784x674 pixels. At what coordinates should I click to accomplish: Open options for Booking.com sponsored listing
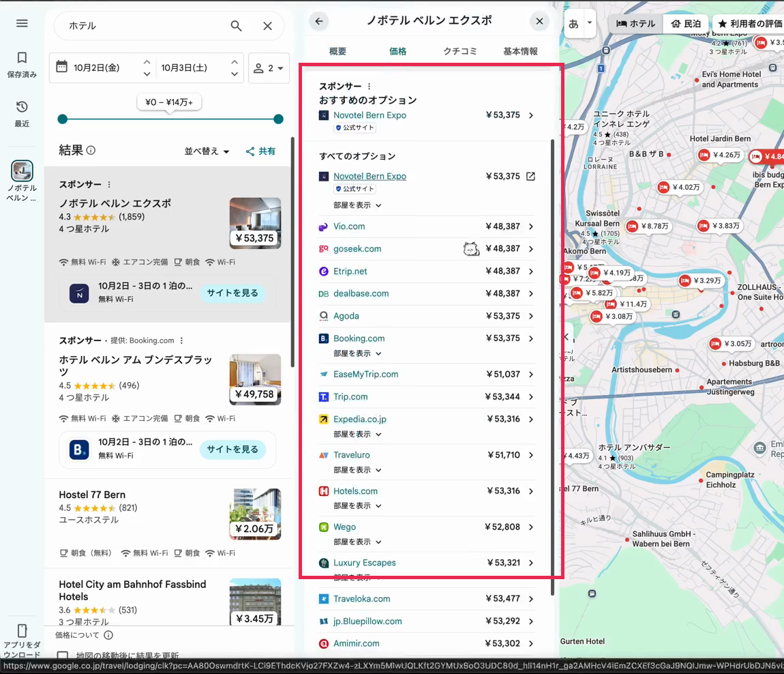click(181, 341)
